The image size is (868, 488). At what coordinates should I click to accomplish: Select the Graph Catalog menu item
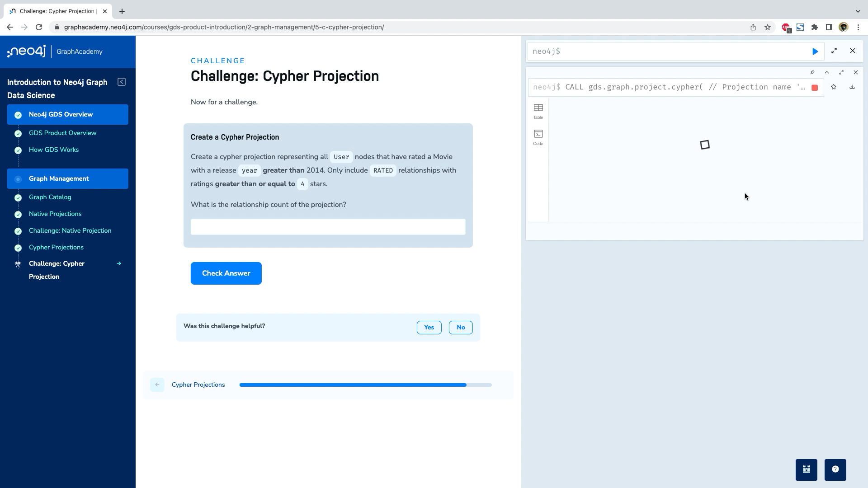click(50, 197)
